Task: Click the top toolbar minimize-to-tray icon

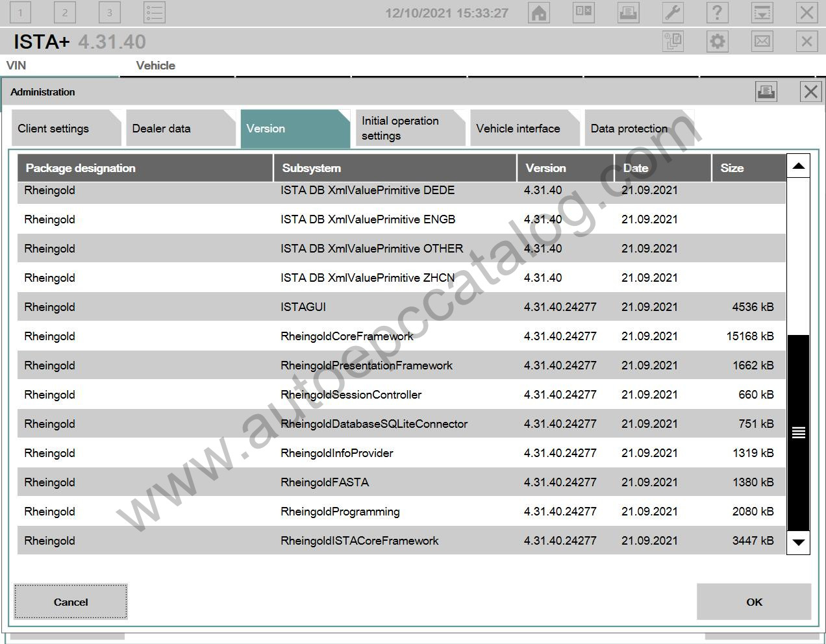Action: [762, 12]
